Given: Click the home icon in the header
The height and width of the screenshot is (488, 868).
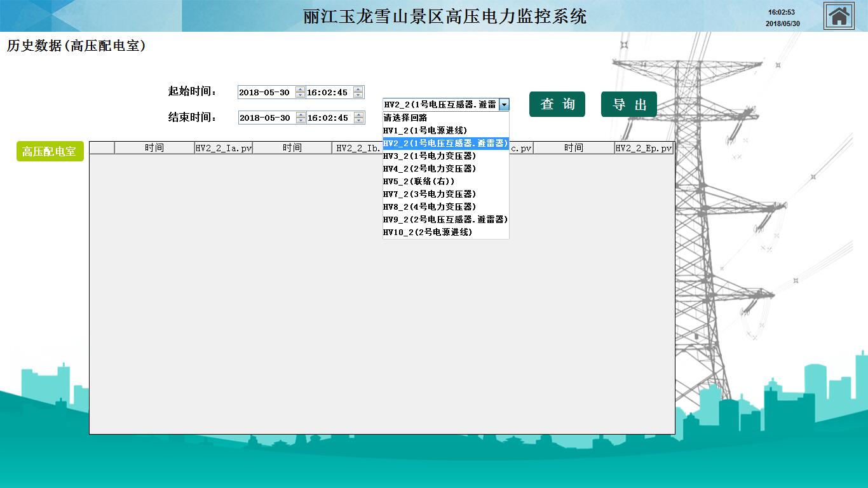Looking at the screenshot, I should (x=839, y=16).
